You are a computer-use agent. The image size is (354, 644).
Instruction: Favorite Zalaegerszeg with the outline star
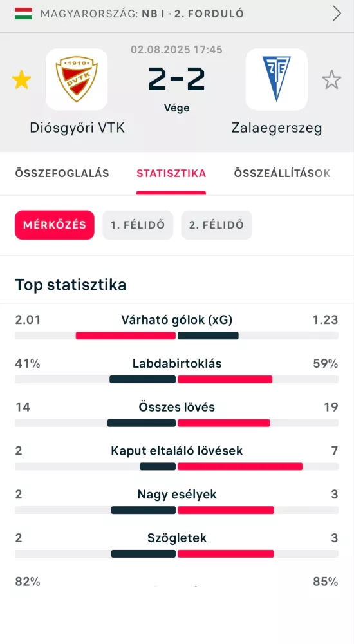click(x=332, y=80)
